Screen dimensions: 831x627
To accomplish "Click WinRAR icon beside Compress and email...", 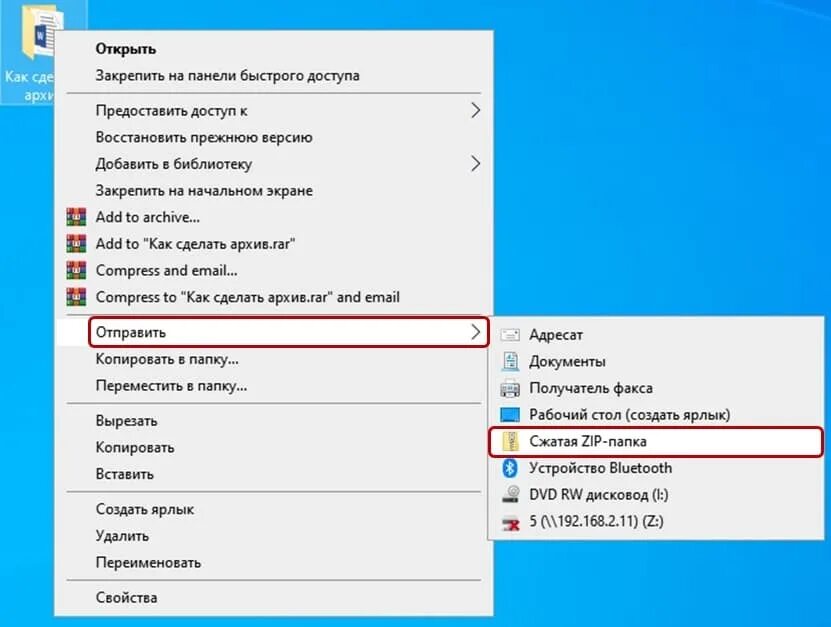I will coord(76,270).
